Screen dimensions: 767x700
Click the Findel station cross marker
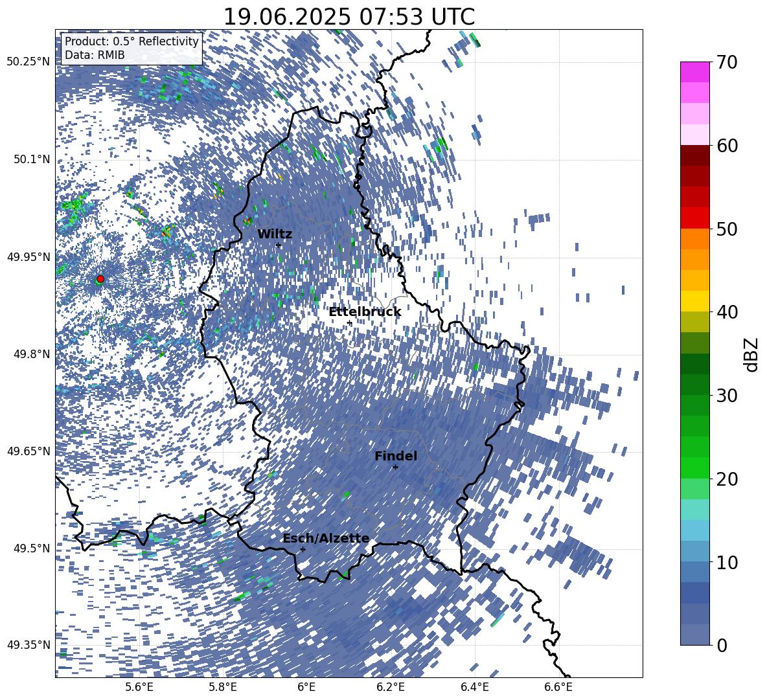coord(395,468)
